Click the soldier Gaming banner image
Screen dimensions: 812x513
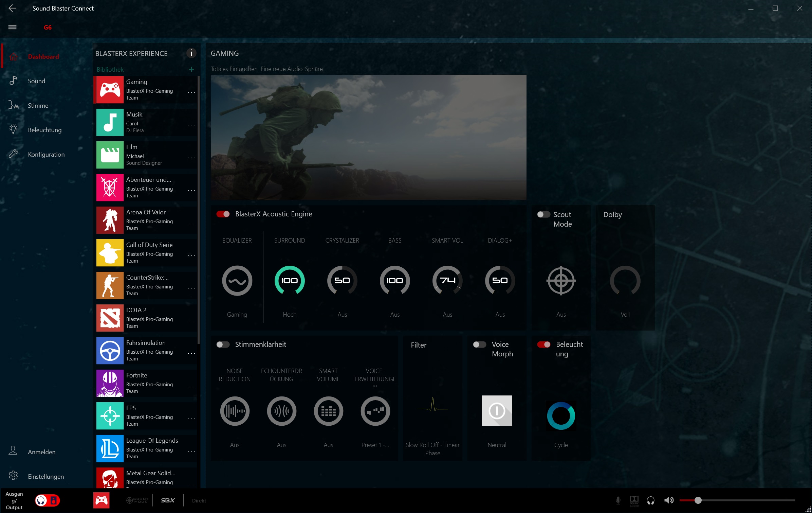pyautogui.click(x=369, y=137)
